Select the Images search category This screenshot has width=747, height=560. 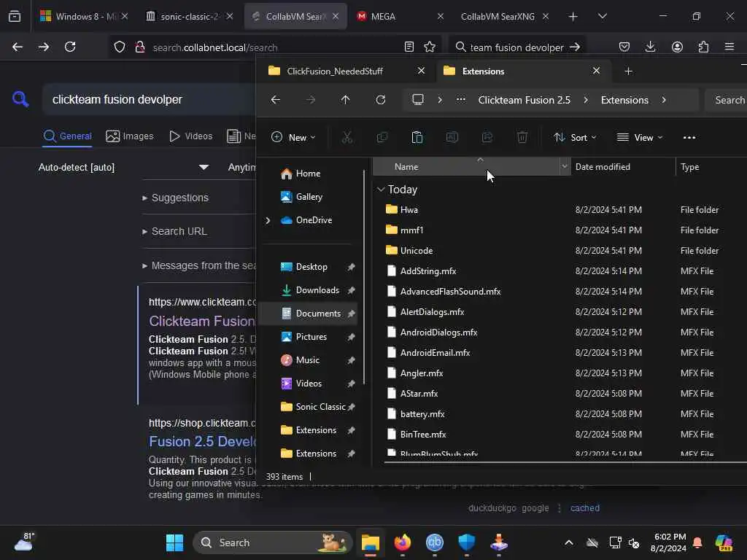click(x=130, y=136)
